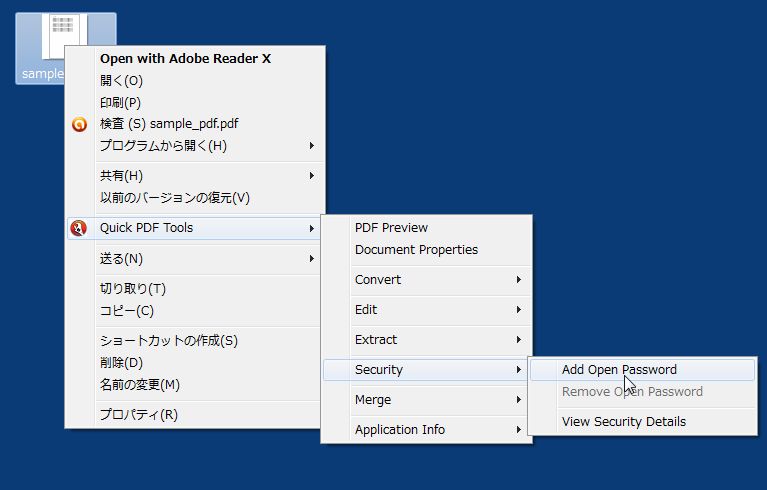Expand the Extract submenu arrow
The height and width of the screenshot is (490, 767).
click(519, 340)
